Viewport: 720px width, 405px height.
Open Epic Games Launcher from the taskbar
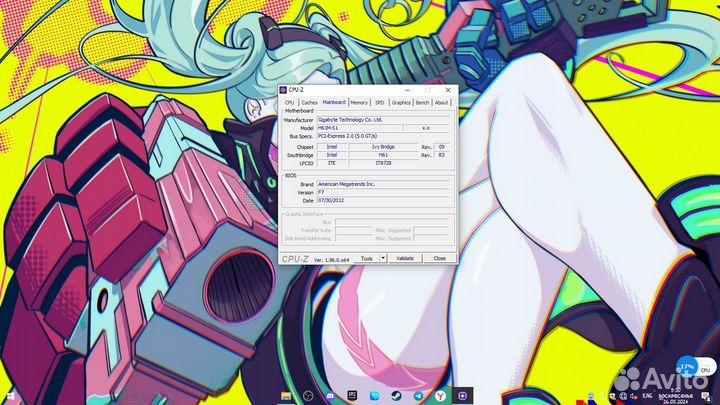352,396
